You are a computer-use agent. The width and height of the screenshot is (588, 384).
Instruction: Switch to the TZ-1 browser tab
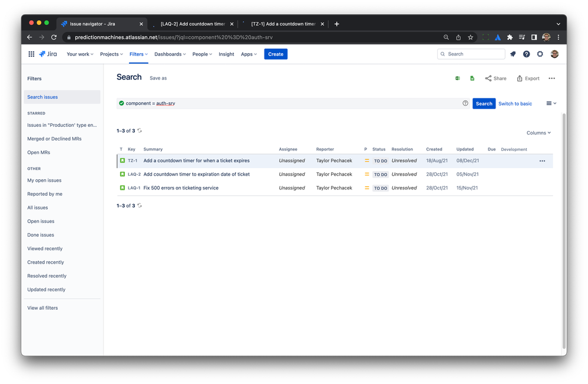[x=283, y=24]
